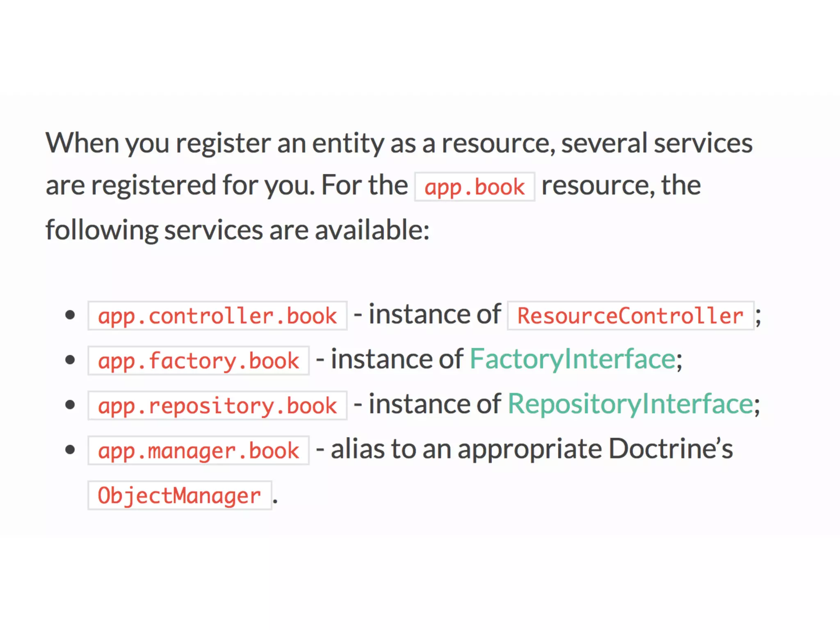The image size is (840, 630).
Task: Click bullet beside app.controller.book
Action: click(70, 315)
